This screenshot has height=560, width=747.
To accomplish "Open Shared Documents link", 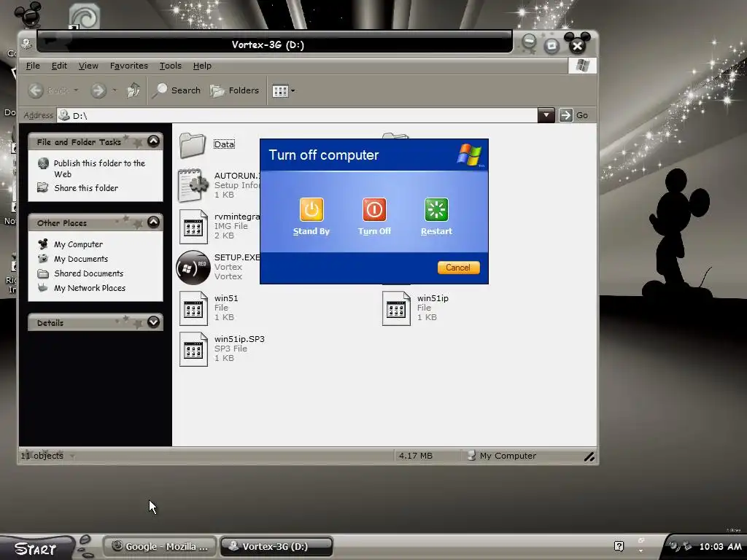I will coord(88,273).
